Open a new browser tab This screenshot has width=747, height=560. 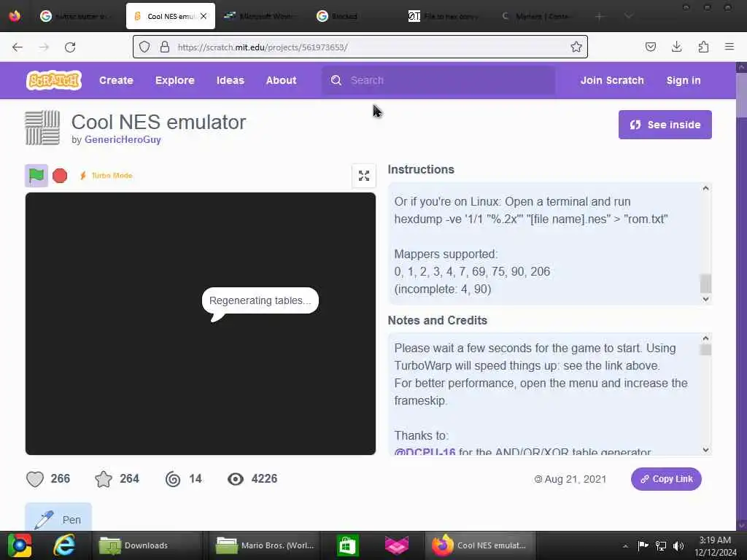(600, 16)
